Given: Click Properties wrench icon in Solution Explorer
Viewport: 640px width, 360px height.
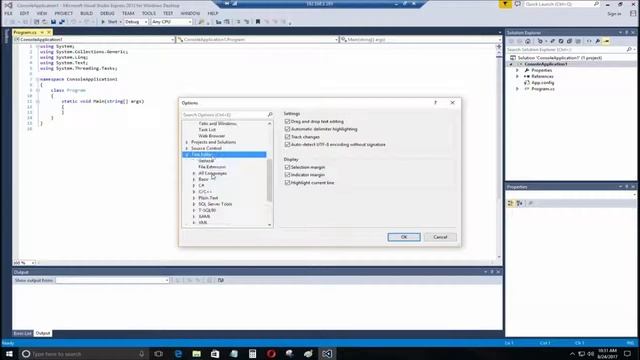Looking at the screenshot, I should [598, 41].
